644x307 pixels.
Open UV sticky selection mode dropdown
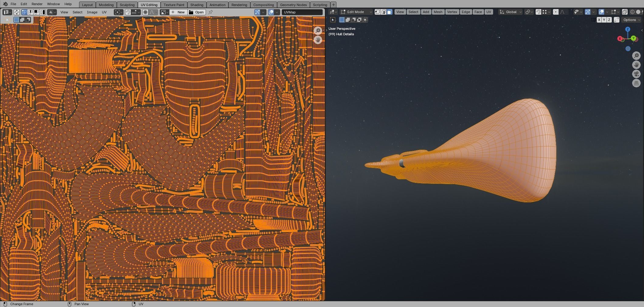[x=52, y=12]
